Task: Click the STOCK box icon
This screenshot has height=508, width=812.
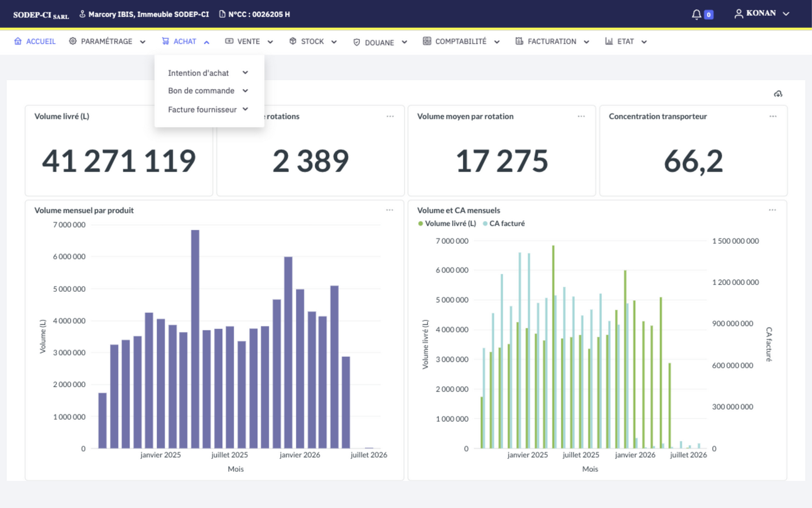Action: 293,41
